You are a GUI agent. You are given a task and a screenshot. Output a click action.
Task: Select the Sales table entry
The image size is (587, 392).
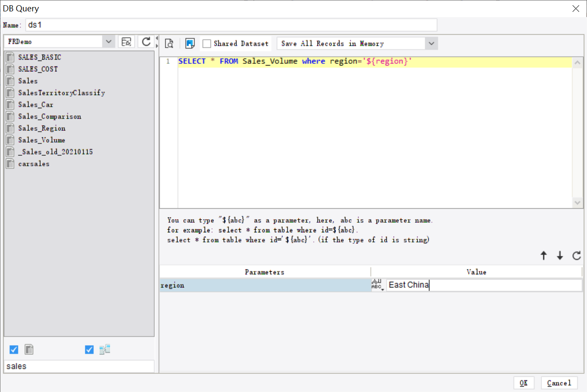click(x=28, y=81)
